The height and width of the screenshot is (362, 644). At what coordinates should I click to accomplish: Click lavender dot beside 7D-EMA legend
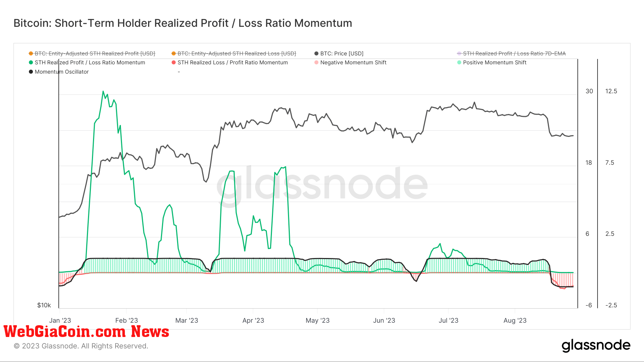pos(459,54)
